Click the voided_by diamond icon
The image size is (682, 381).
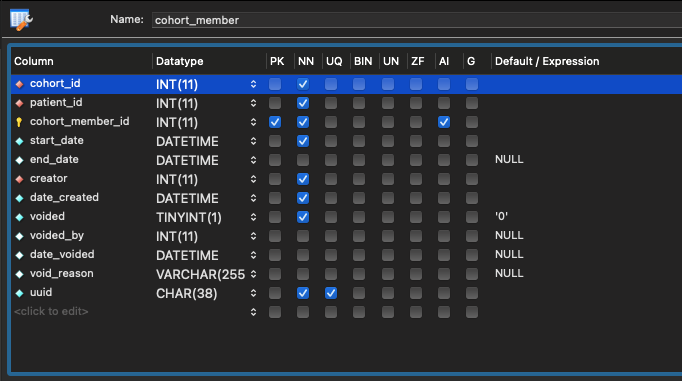point(20,236)
